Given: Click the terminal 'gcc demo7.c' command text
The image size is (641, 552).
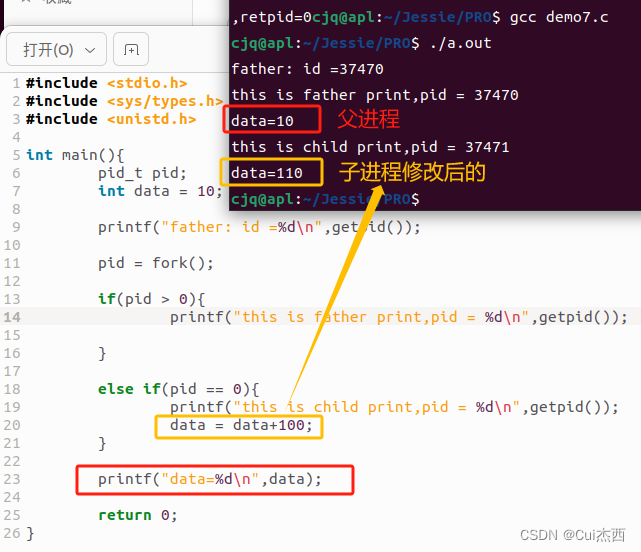Looking at the screenshot, I should (559, 17).
